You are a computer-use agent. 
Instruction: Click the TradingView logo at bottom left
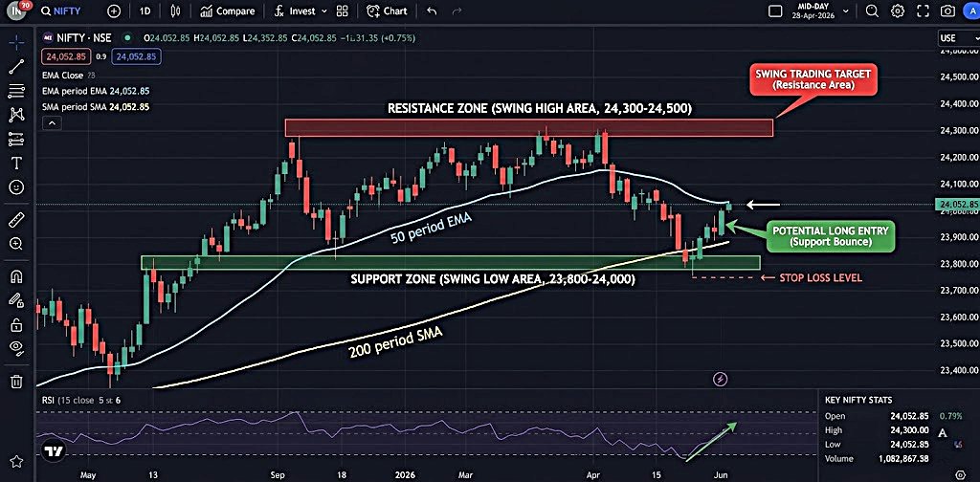pyautogui.click(x=55, y=450)
